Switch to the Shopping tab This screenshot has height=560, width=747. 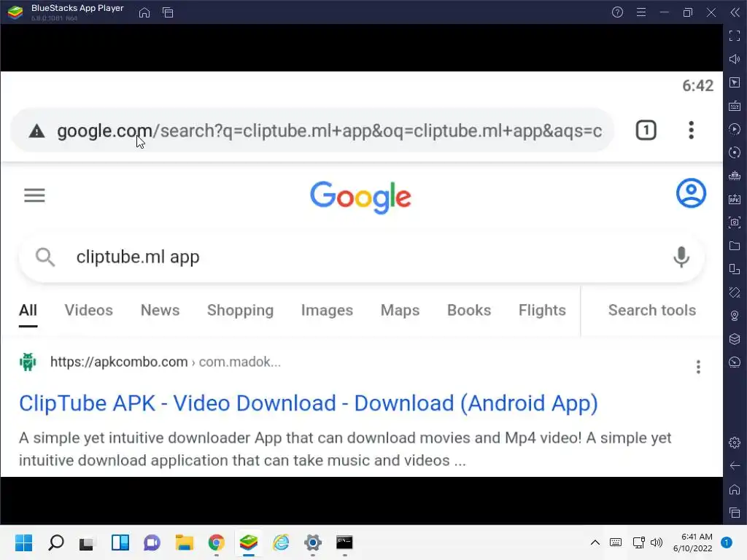240,311
